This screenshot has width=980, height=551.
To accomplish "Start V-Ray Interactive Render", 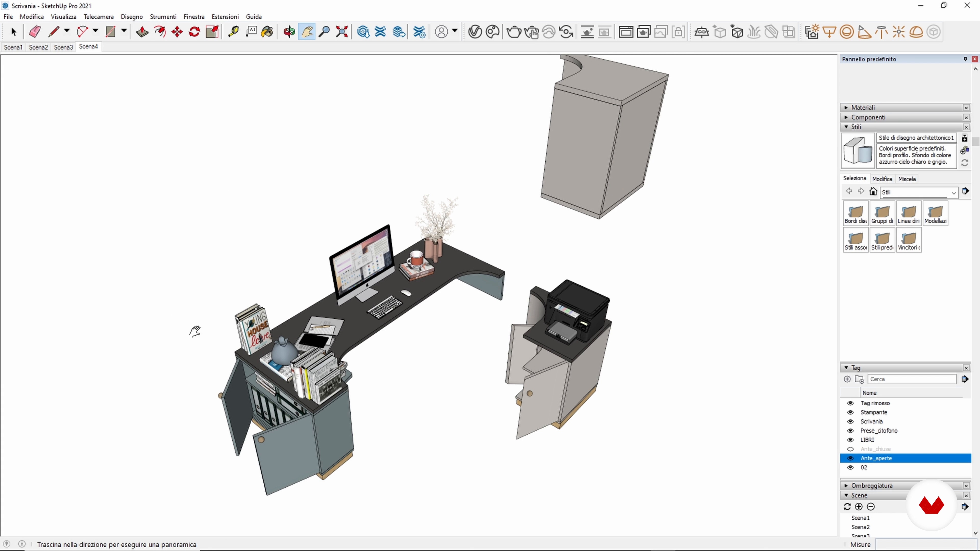I will click(x=531, y=32).
